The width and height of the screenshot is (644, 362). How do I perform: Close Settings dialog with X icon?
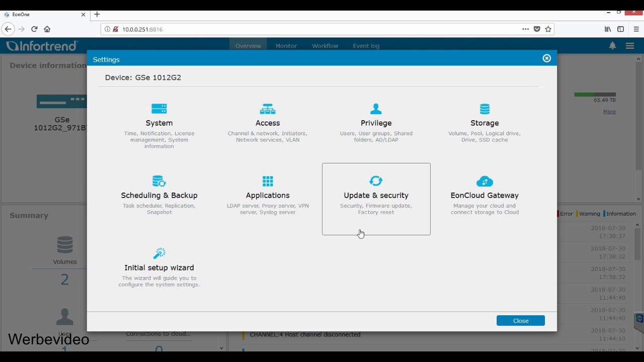(547, 58)
